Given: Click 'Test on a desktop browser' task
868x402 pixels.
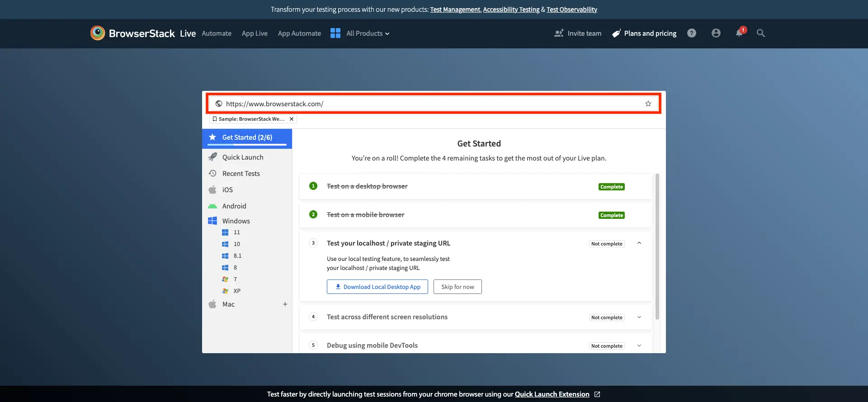Looking at the screenshot, I should point(367,186).
